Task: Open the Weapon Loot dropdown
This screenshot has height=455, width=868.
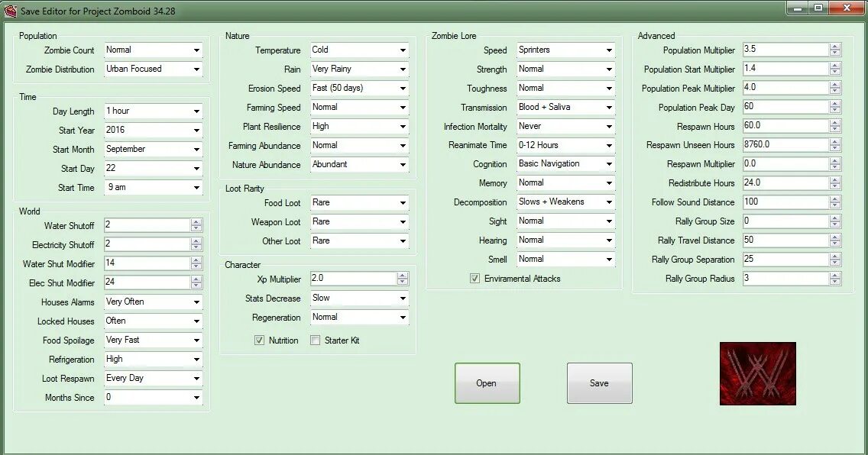Action: (359, 221)
